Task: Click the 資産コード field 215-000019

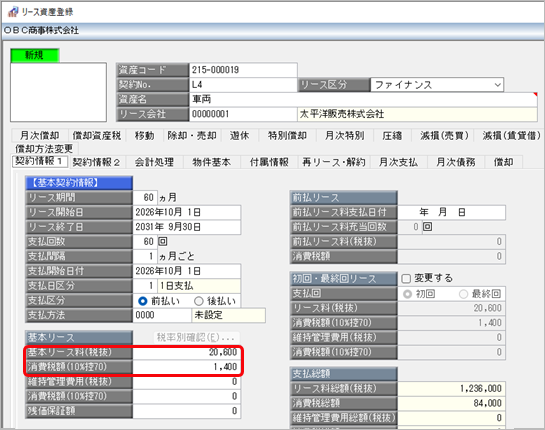Action: click(243, 70)
